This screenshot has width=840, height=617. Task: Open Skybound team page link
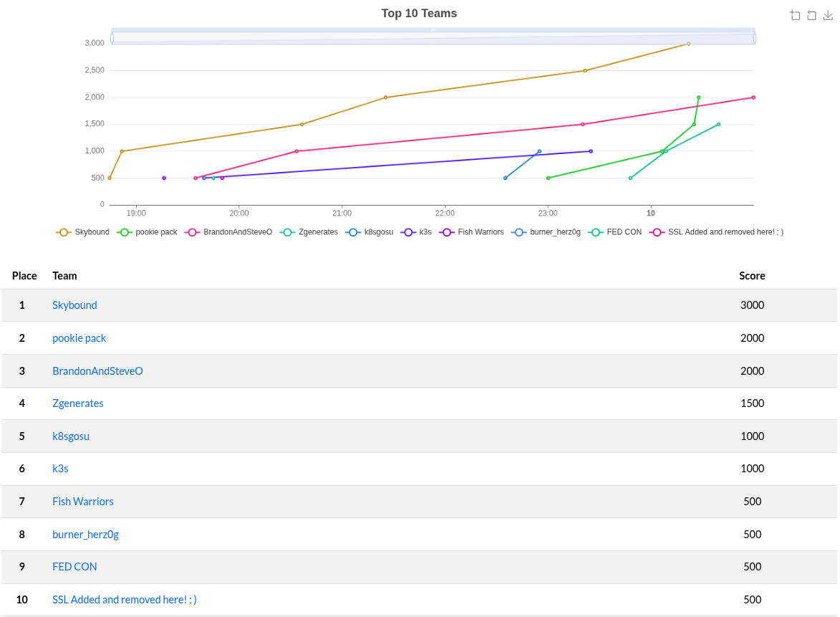coord(74,305)
